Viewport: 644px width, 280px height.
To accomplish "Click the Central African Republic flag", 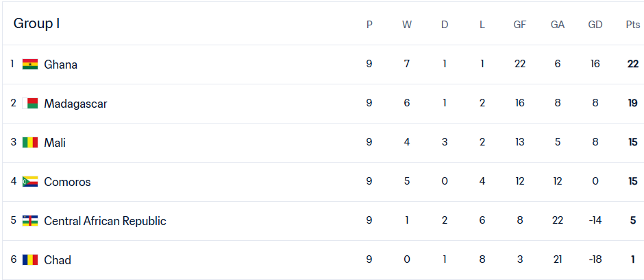I will pos(29,221).
